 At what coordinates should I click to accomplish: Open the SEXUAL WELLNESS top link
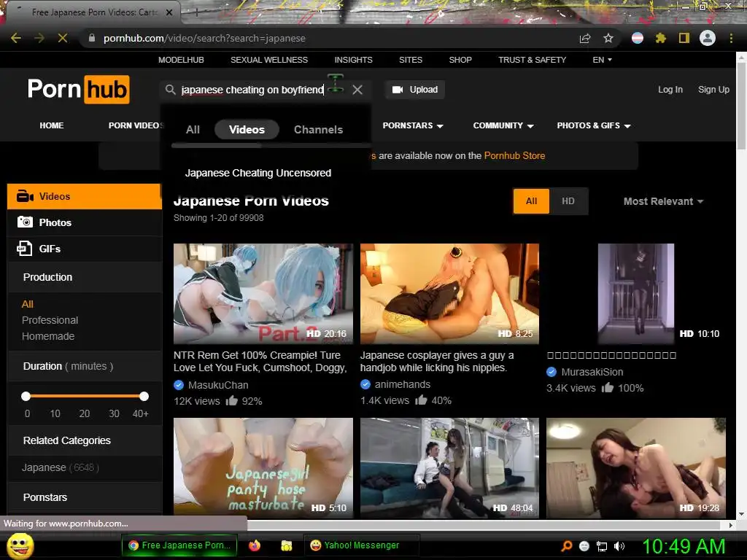269,60
